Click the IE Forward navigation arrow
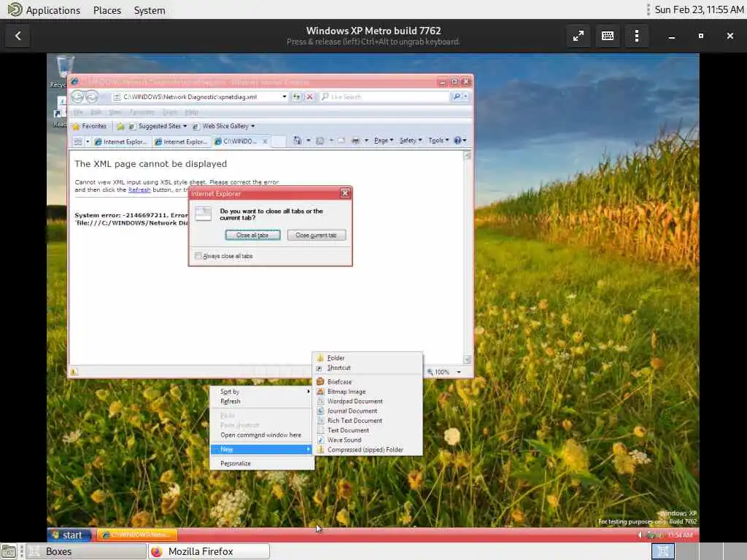Screen dimensions: 747x560 click(x=91, y=97)
